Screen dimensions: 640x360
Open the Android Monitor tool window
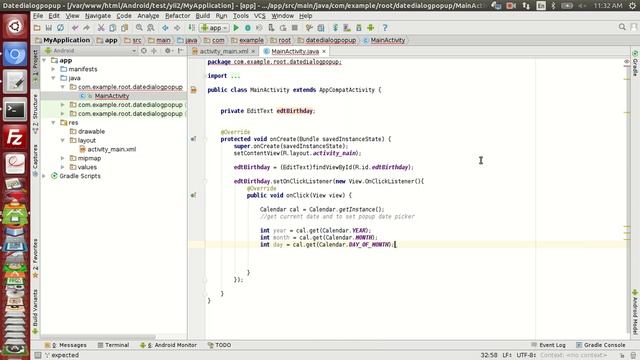pyautogui.click(x=168, y=345)
